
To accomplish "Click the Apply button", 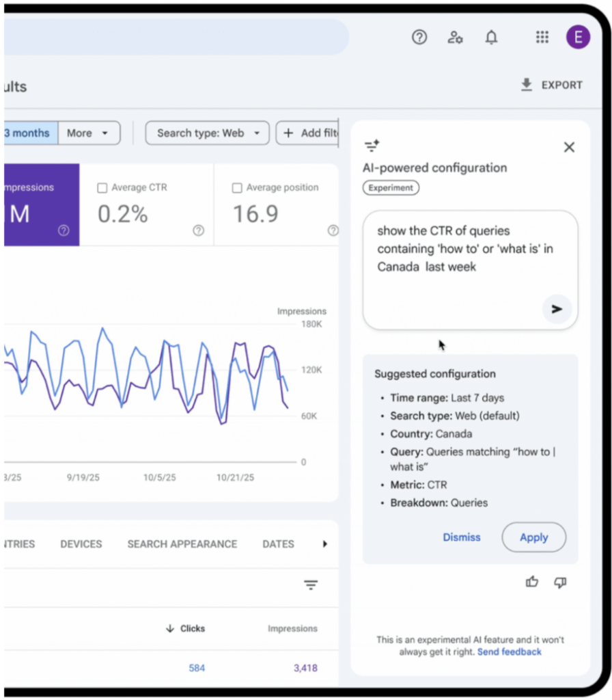I will (533, 537).
